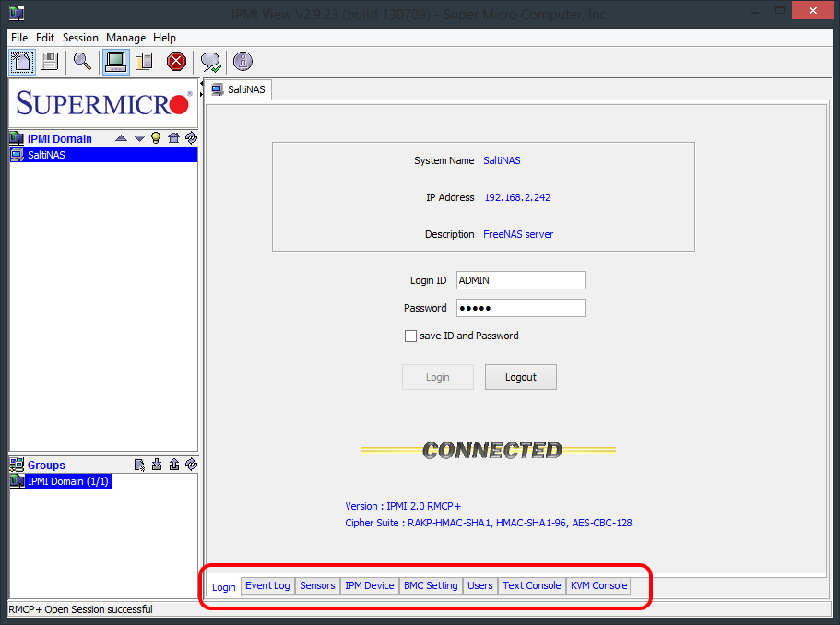The height and width of the screenshot is (625, 840).
Task: Select the SaltiNAS tab at top
Action: 239,89
